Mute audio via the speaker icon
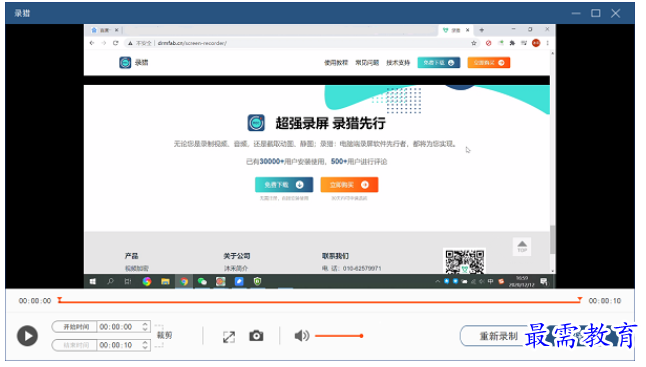646x367 pixels. (x=302, y=336)
